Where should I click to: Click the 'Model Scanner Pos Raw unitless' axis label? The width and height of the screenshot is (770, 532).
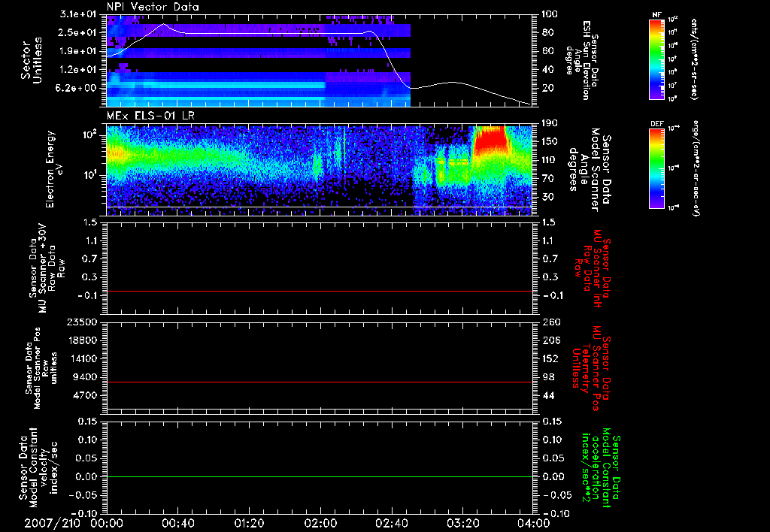click(41, 368)
